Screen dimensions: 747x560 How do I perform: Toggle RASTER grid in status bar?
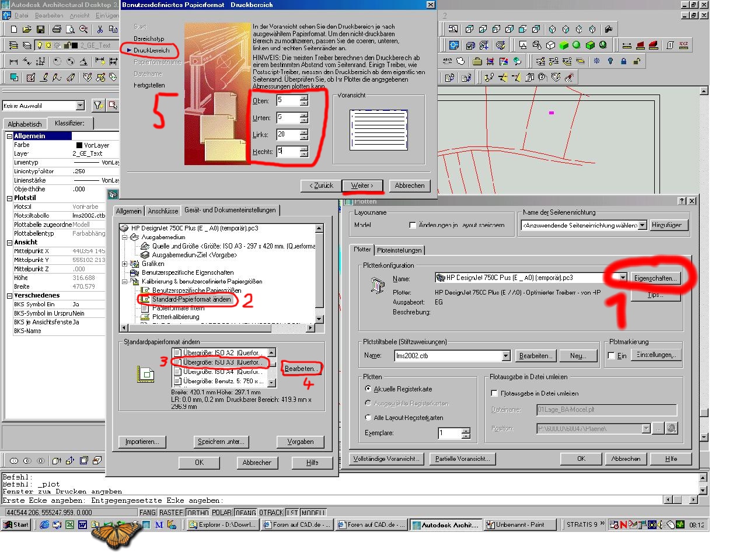pyautogui.click(x=172, y=513)
